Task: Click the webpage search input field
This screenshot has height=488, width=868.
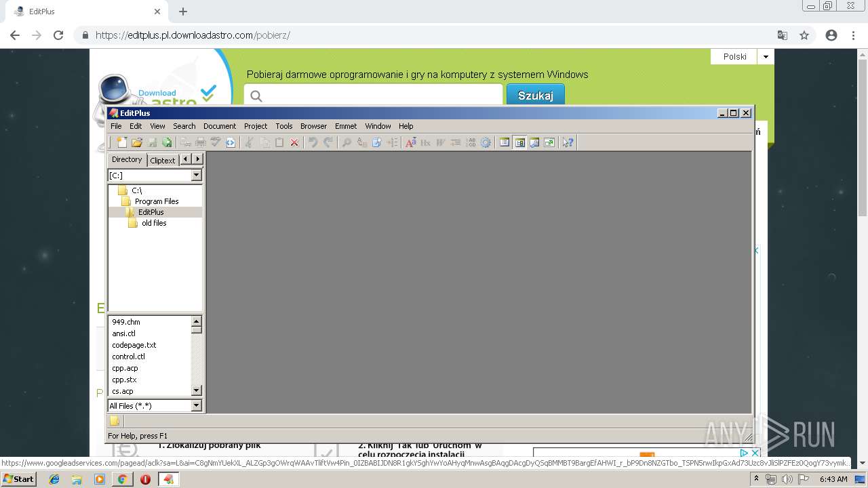Action: coord(373,96)
